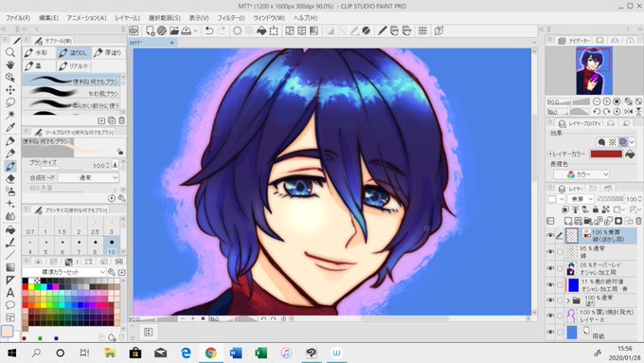Screen dimensions: 644x363
Task: Open the 標準カラーセット color set dropdown
Action: (64, 272)
